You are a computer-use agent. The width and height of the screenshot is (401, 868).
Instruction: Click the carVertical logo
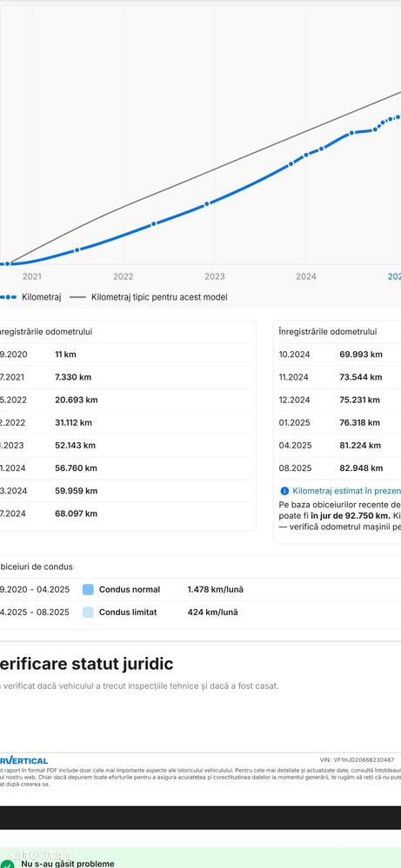[23, 760]
